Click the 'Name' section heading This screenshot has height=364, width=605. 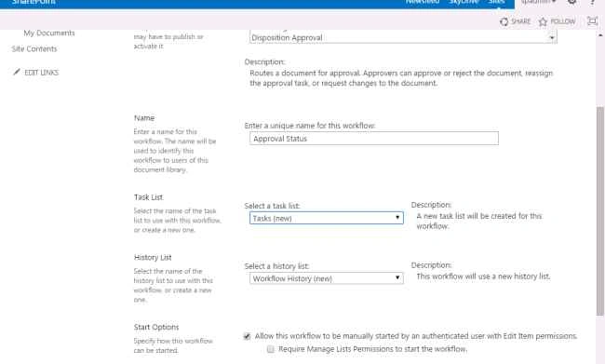point(144,118)
